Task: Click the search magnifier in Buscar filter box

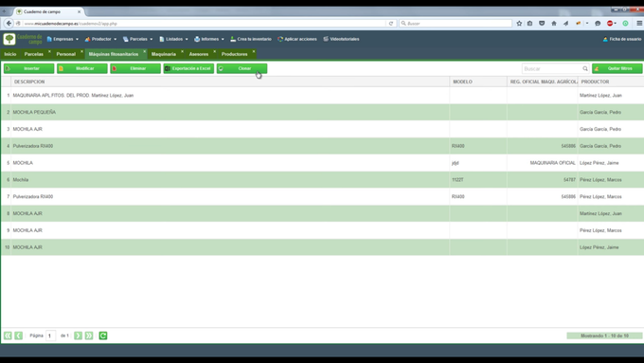Action: pos(585,68)
